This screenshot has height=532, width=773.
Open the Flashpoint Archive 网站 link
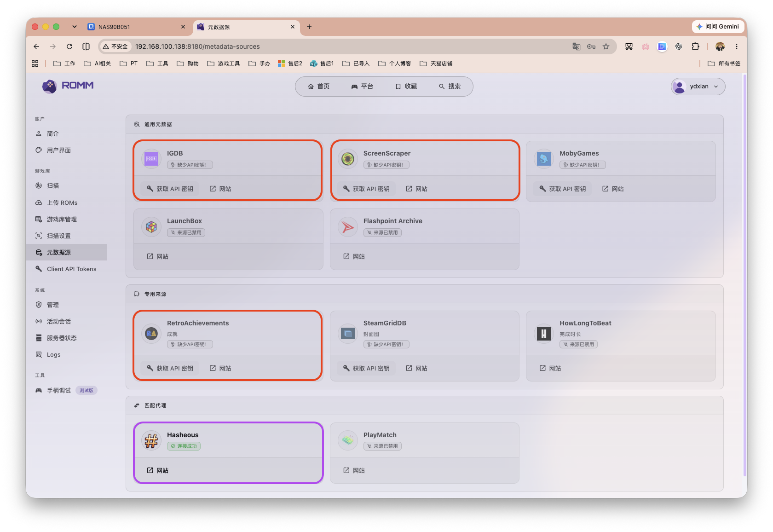coord(354,256)
